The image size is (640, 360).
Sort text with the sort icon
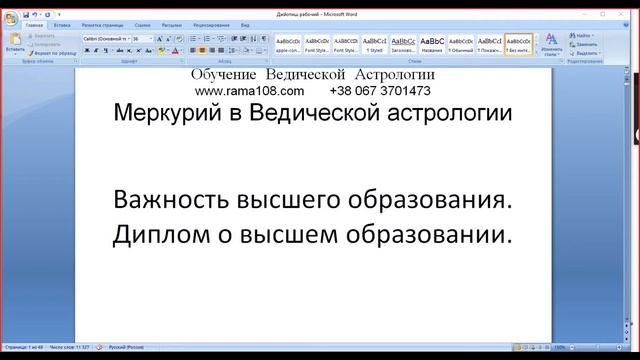pos(254,39)
